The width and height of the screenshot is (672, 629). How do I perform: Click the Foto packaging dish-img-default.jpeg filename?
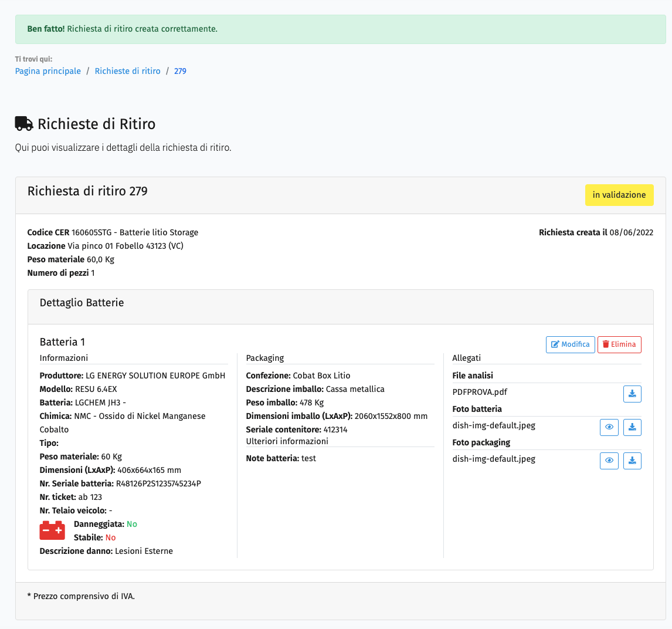point(494,459)
